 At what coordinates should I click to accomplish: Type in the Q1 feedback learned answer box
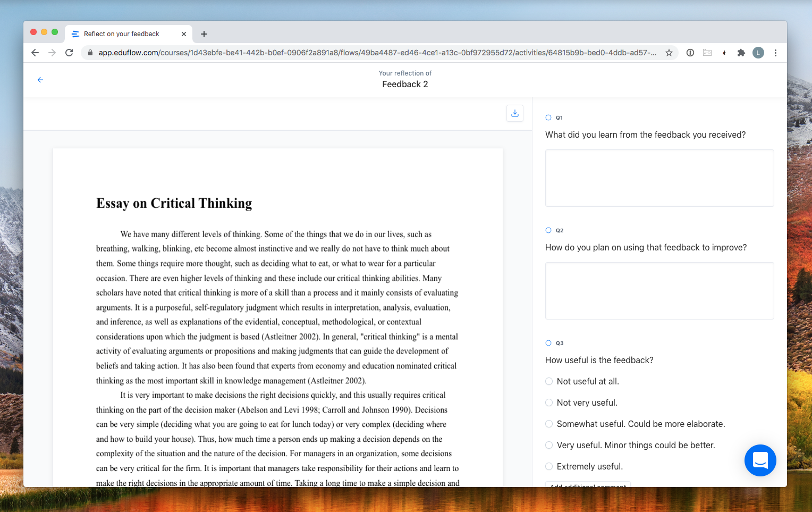659,178
